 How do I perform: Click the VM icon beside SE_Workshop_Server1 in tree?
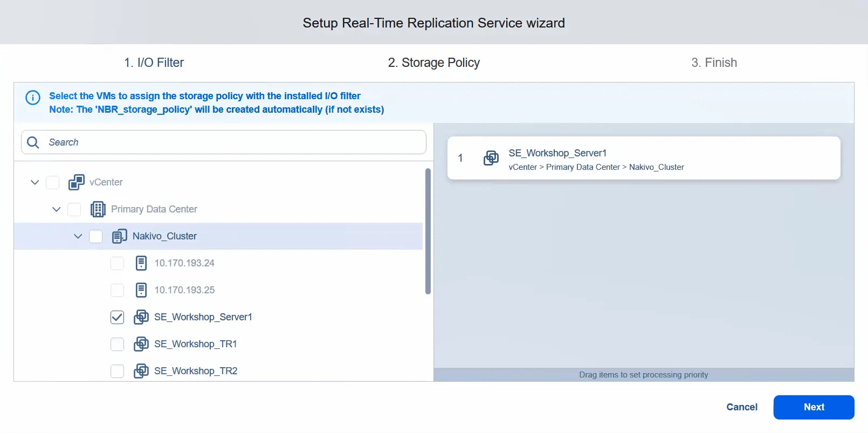141,317
